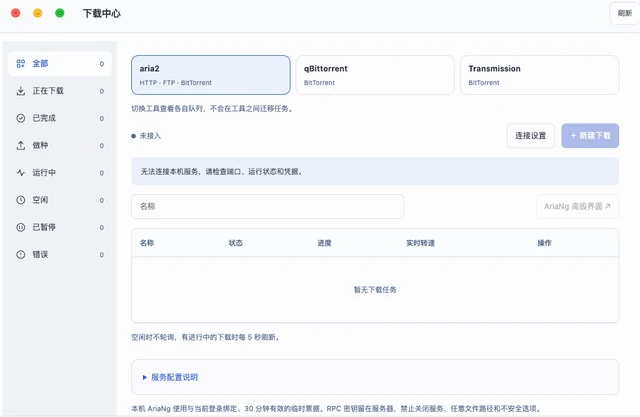The width and height of the screenshot is (640, 417).
Task: Click the yellow minimize window button
Action: coord(38,13)
